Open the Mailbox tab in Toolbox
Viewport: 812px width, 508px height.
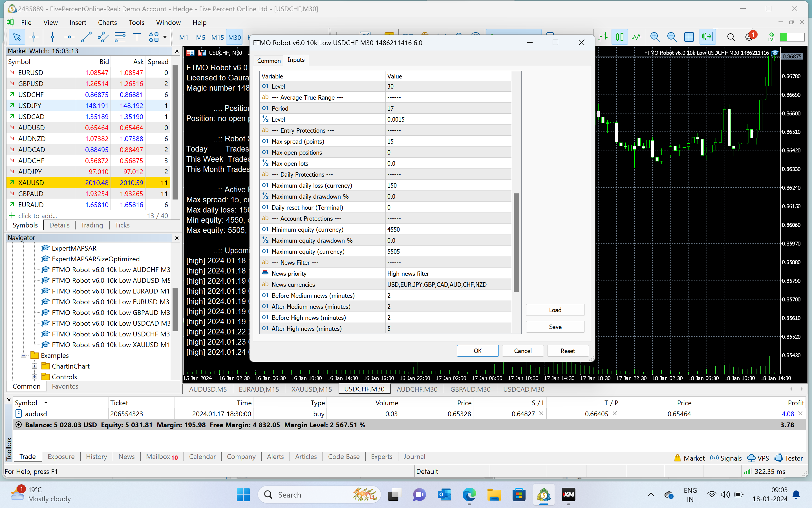coord(162,457)
